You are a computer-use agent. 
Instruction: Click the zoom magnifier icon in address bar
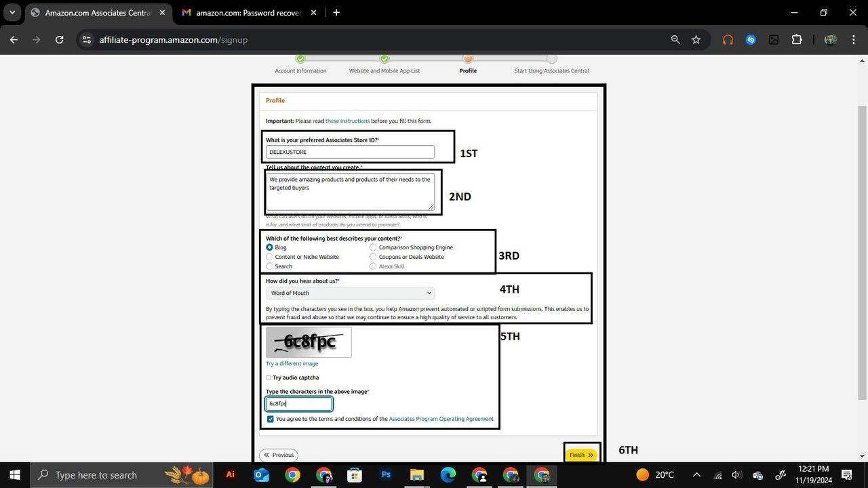pos(675,40)
